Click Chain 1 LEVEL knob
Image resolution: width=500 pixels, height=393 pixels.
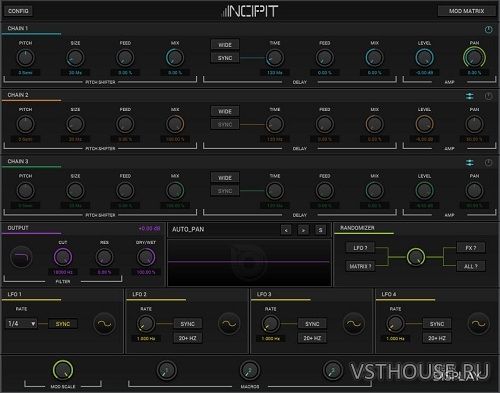click(424, 58)
